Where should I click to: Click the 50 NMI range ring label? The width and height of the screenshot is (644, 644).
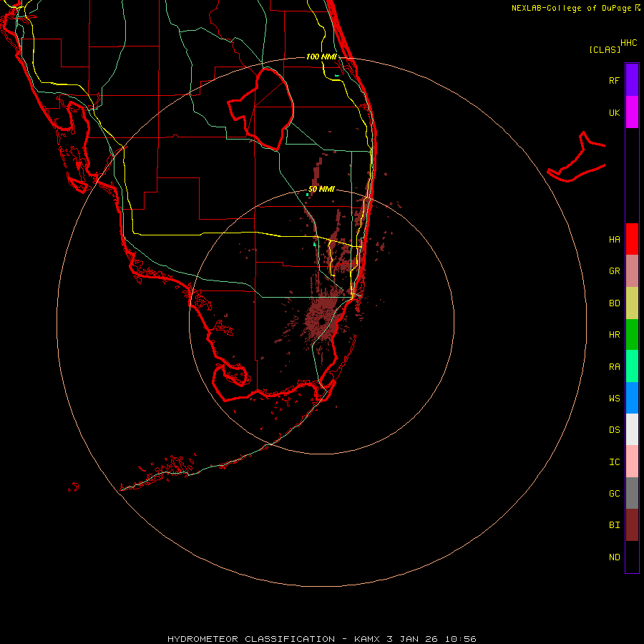[x=321, y=190]
